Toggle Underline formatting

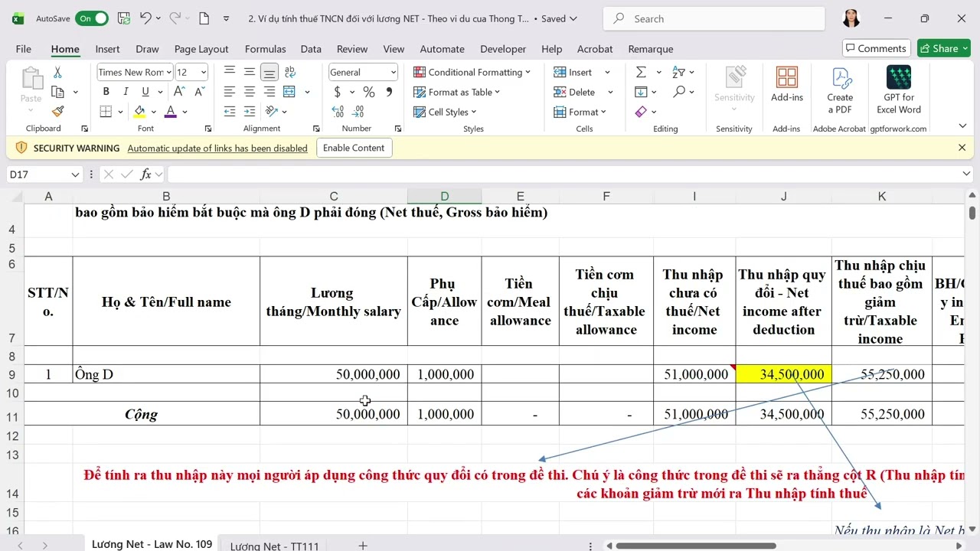point(145,92)
